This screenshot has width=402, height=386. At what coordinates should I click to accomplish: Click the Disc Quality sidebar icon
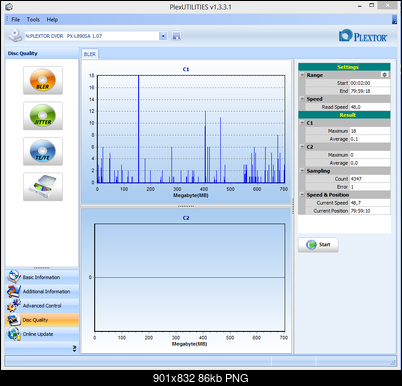point(14,320)
